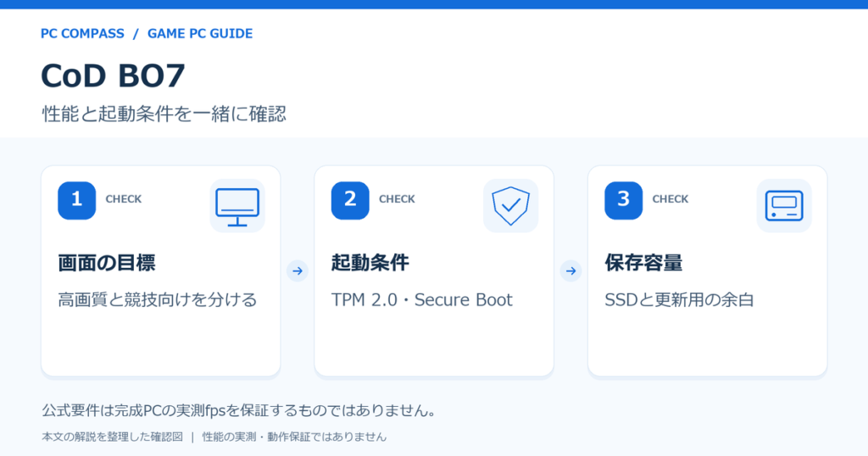Click the arrow between 画面の目標 and 起動条件
Image resolution: width=868 pixels, height=456 pixels.
(298, 271)
